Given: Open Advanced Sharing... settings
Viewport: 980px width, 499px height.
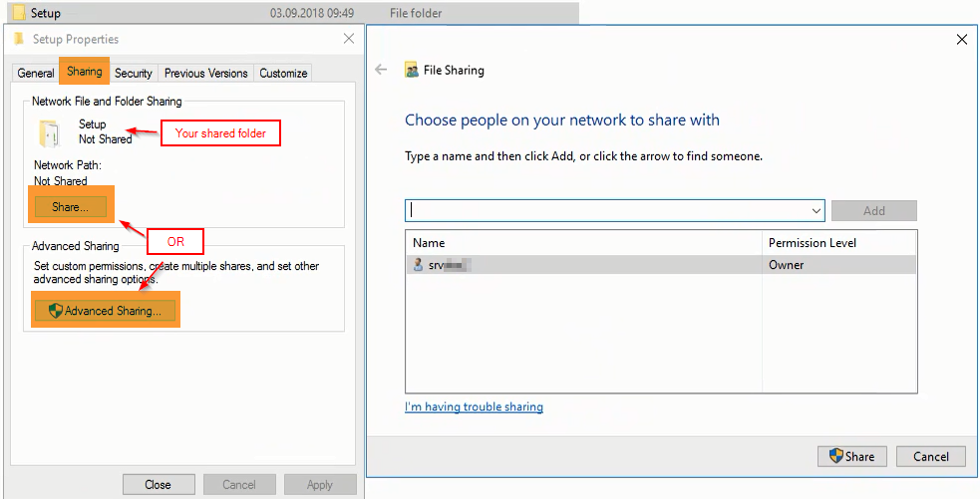Looking at the screenshot, I should tap(105, 311).
